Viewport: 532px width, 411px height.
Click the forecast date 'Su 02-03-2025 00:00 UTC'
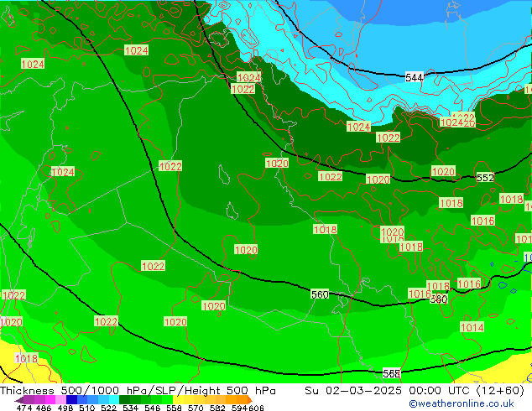point(389,391)
